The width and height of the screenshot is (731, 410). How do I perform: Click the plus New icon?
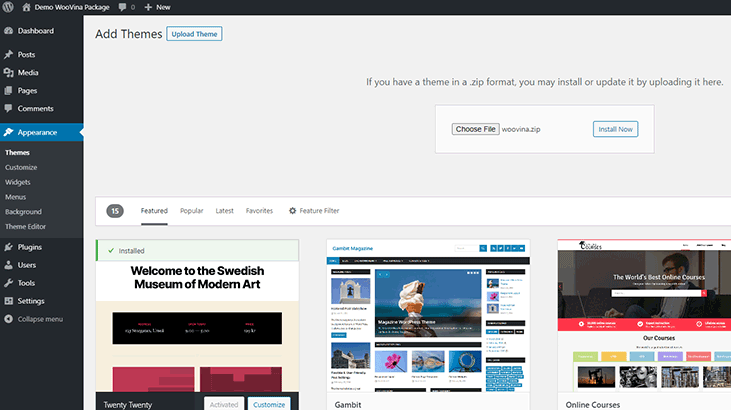pos(148,7)
